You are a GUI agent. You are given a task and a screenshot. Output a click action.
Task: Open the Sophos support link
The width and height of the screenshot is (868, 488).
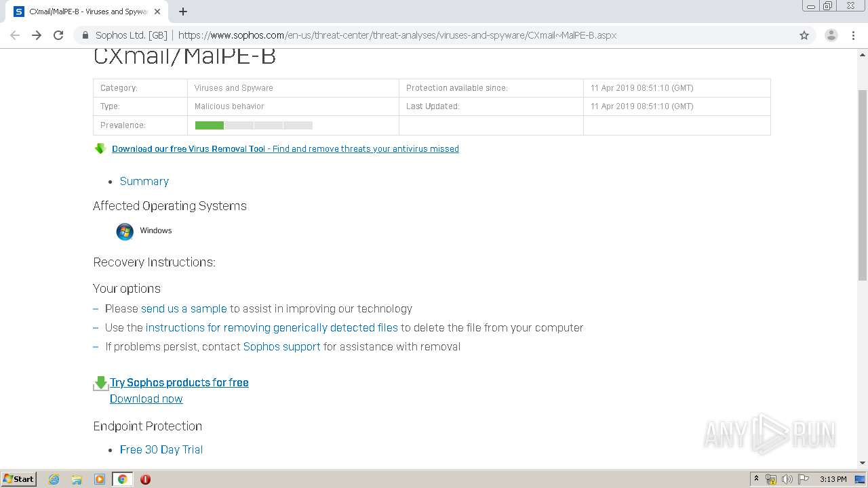pyautogui.click(x=282, y=346)
